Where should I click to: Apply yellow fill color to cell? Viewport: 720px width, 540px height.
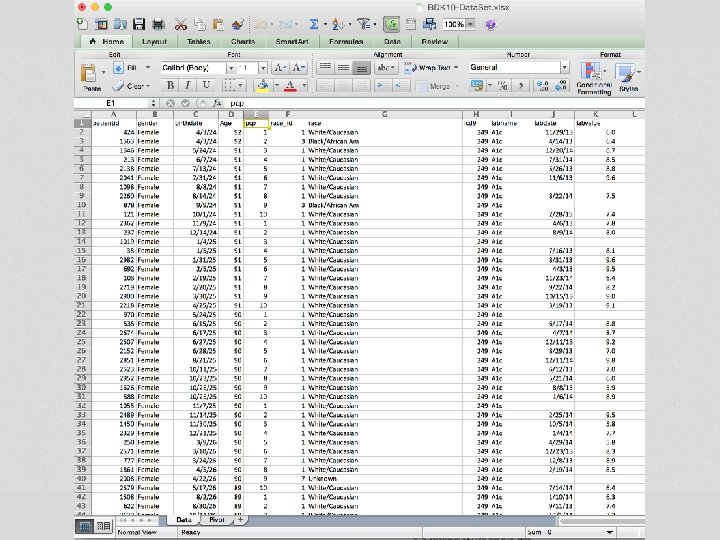click(x=263, y=85)
